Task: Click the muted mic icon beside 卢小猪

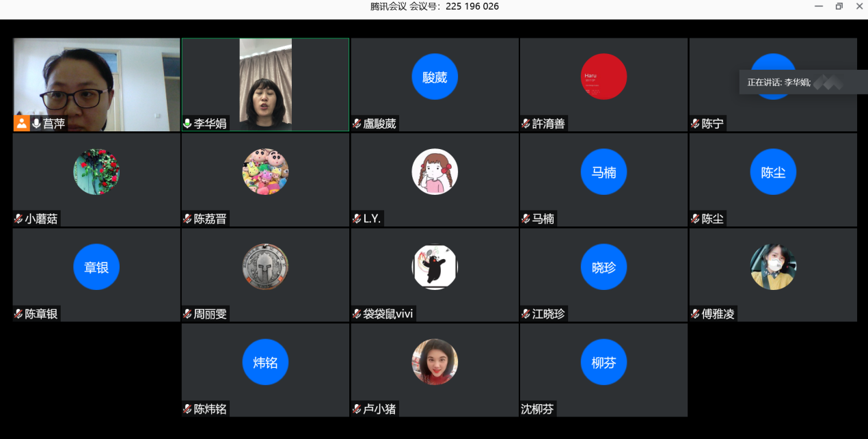Action: pyautogui.click(x=356, y=409)
